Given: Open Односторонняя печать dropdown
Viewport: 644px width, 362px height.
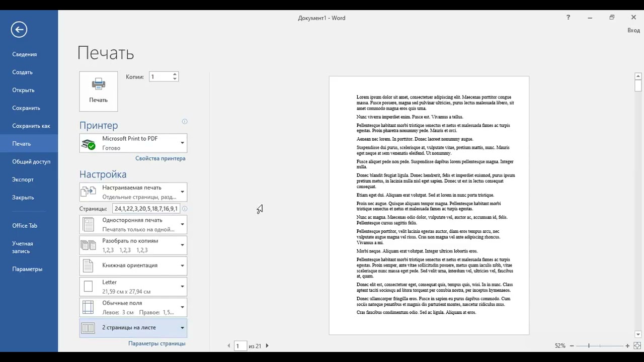Looking at the screenshot, I should (x=133, y=225).
